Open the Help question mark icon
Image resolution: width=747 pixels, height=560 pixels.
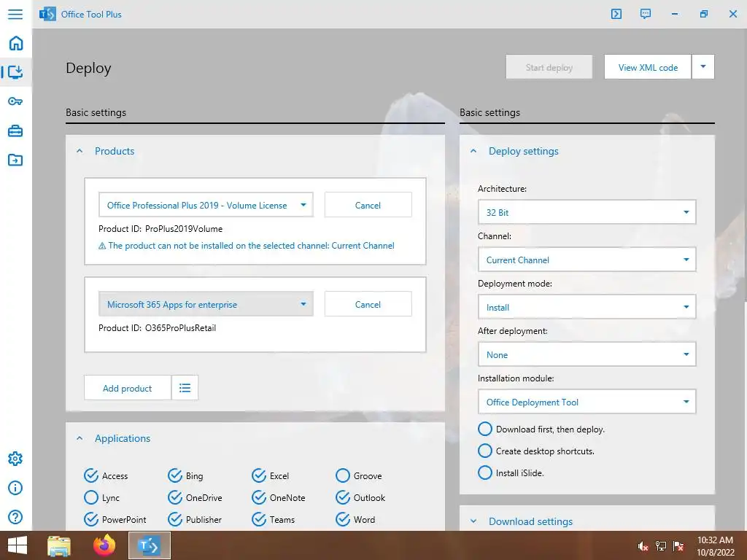click(x=15, y=517)
